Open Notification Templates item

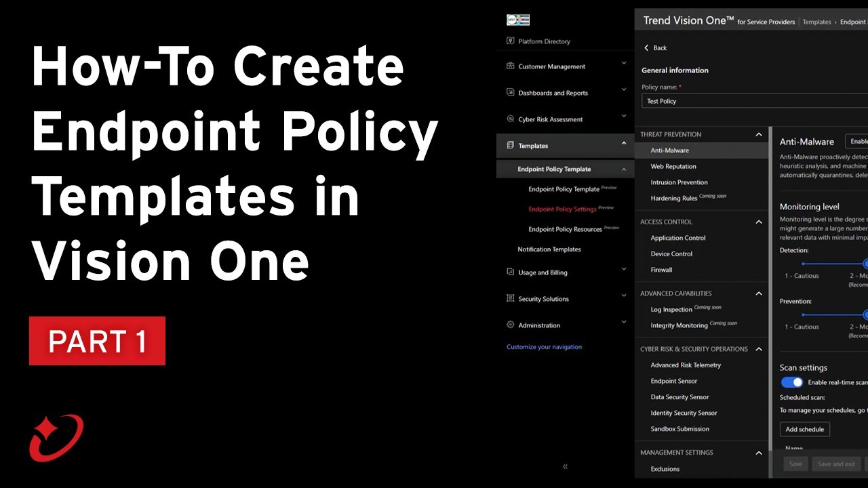pos(549,249)
